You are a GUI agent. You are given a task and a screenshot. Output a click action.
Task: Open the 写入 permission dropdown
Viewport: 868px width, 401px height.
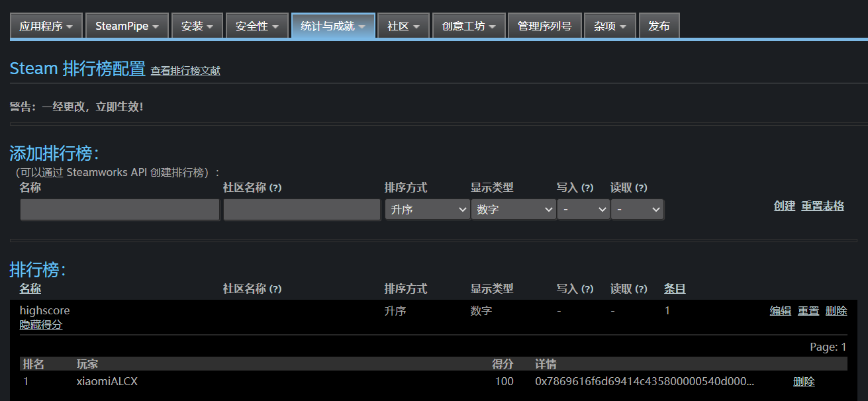pos(583,209)
